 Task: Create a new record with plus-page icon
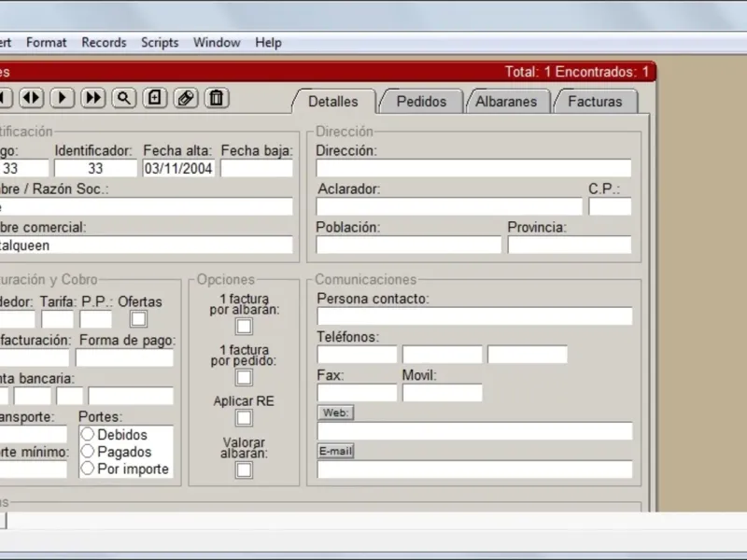click(x=155, y=98)
